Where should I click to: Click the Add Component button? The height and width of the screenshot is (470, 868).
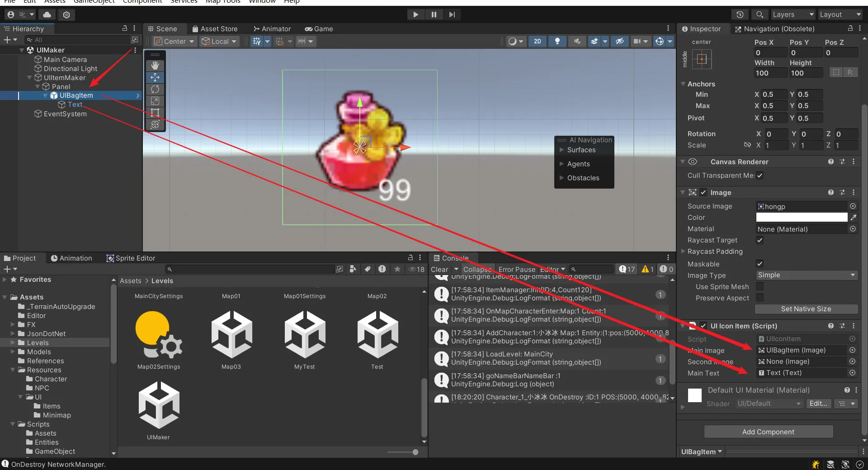click(x=768, y=432)
